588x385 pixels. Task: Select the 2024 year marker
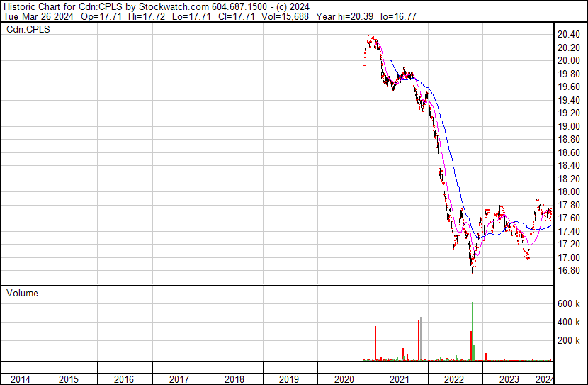pos(545,379)
